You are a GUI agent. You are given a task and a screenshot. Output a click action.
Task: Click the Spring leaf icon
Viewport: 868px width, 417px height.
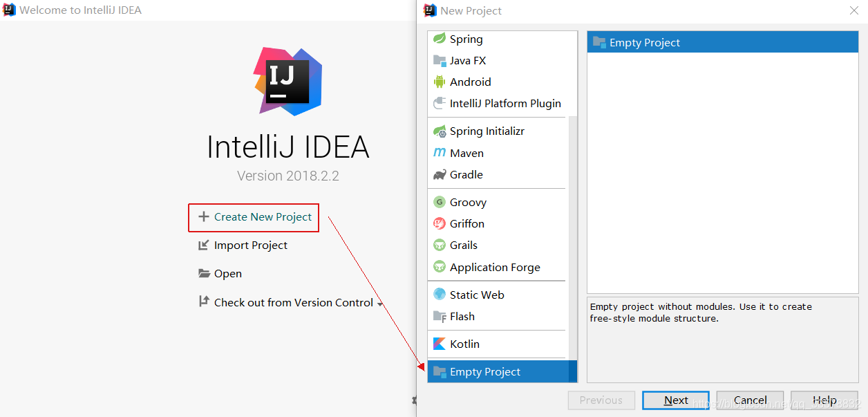point(439,39)
